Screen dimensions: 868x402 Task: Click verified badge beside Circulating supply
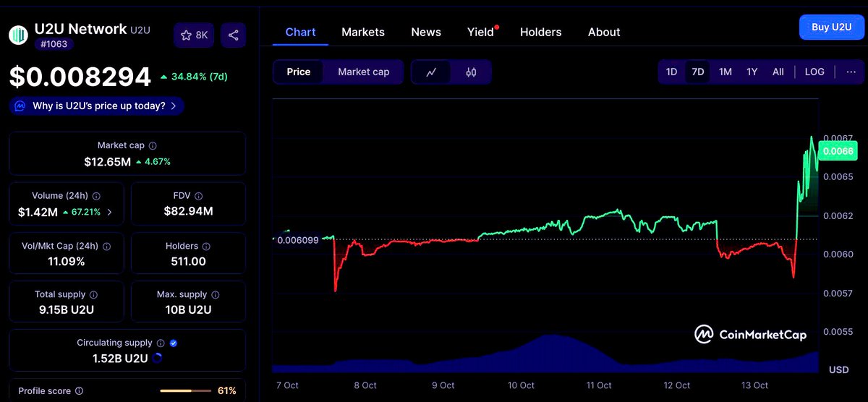coord(173,343)
